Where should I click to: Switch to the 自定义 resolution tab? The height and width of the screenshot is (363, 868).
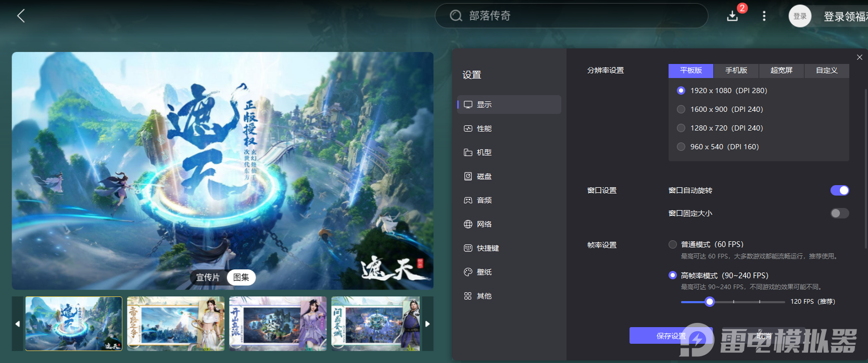(827, 71)
